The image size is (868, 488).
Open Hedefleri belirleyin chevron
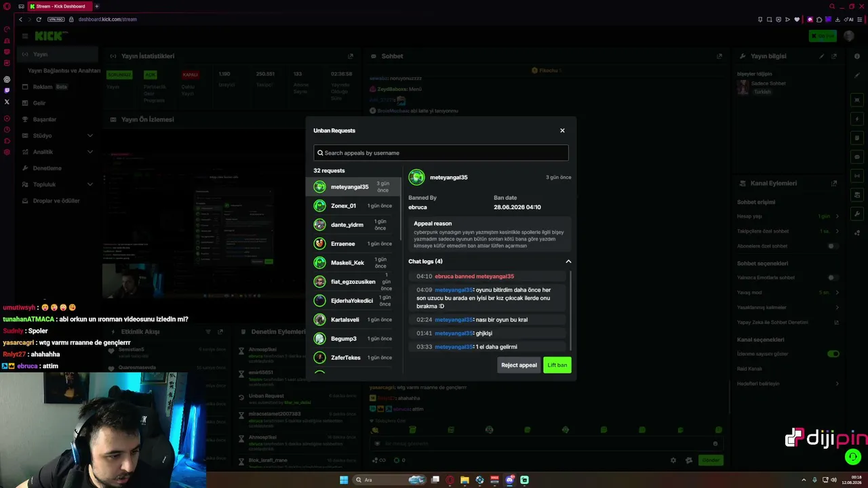pos(837,384)
